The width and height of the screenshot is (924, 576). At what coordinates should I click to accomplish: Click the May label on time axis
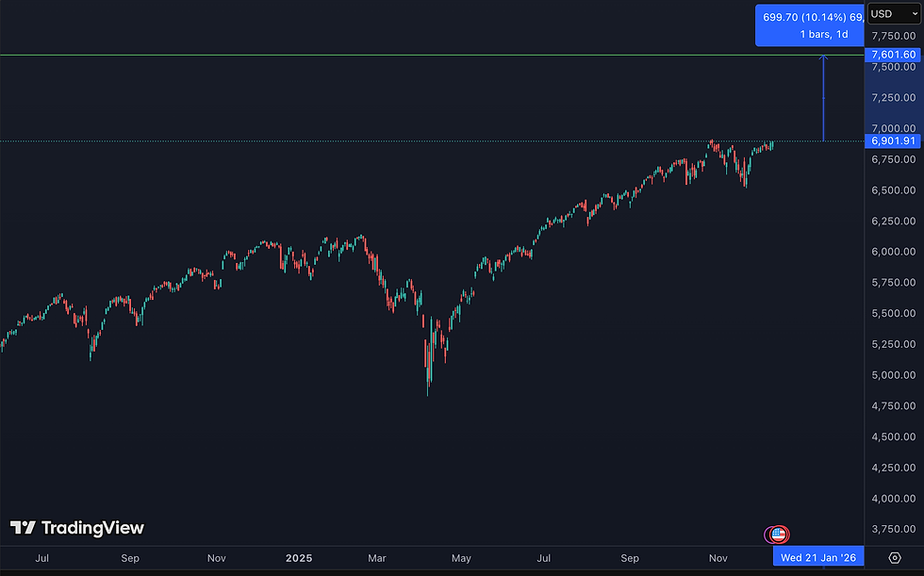461,558
